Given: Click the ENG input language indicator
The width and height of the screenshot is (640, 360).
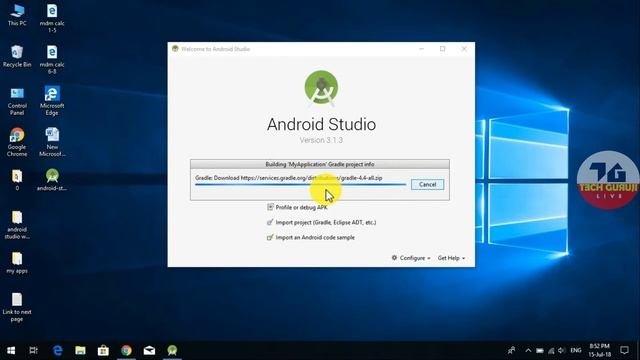Looking at the screenshot, I should (576, 351).
